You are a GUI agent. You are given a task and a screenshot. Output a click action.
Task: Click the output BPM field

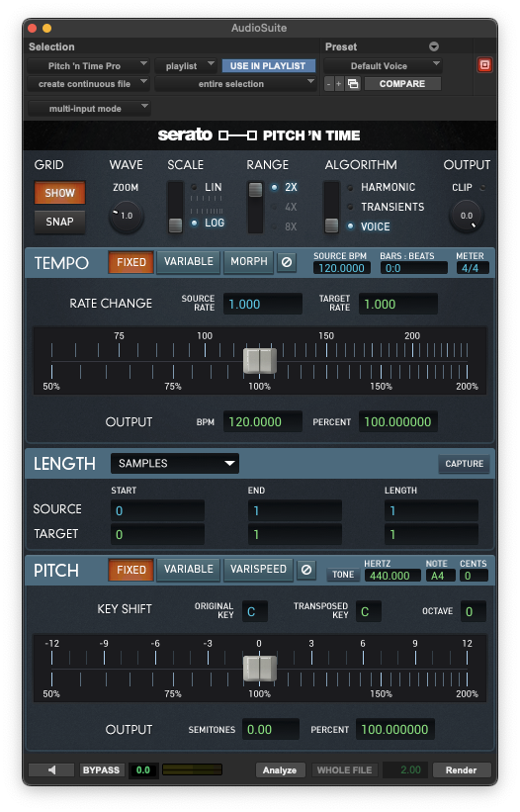263,421
